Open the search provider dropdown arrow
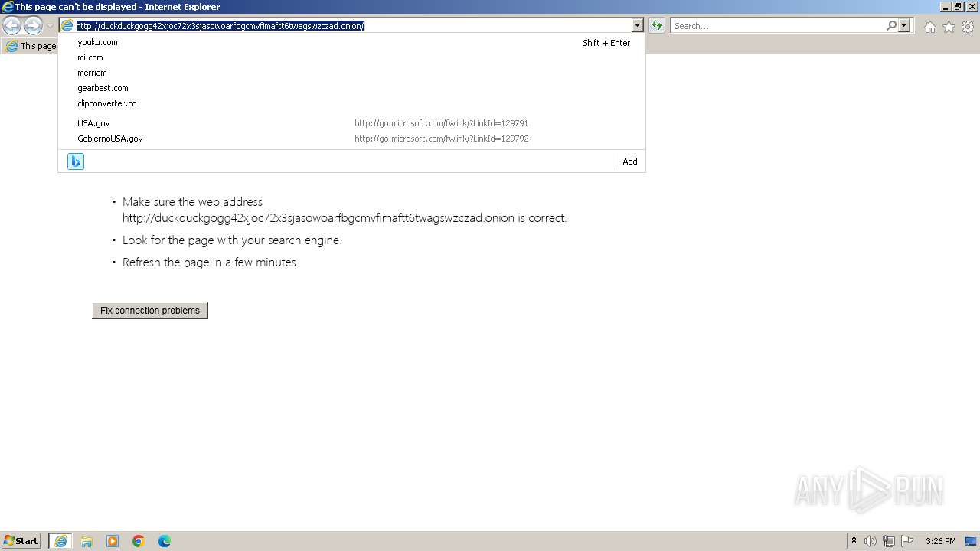This screenshot has height=551, width=980. [904, 26]
